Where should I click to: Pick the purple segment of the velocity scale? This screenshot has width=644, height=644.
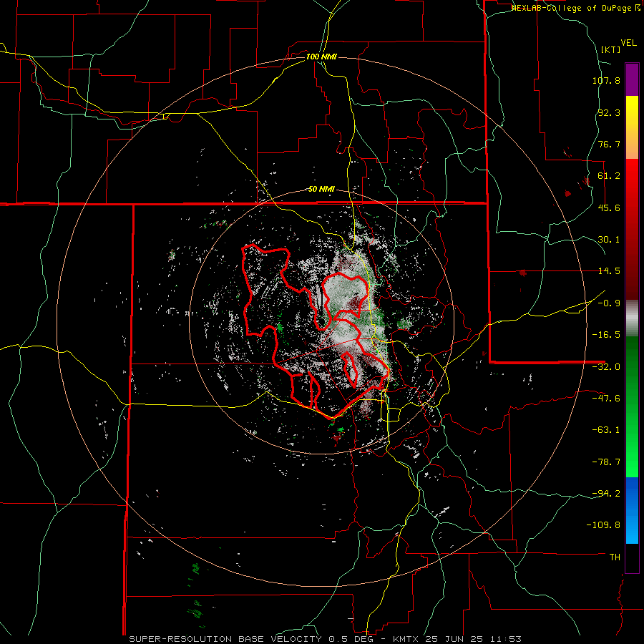click(x=632, y=79)
